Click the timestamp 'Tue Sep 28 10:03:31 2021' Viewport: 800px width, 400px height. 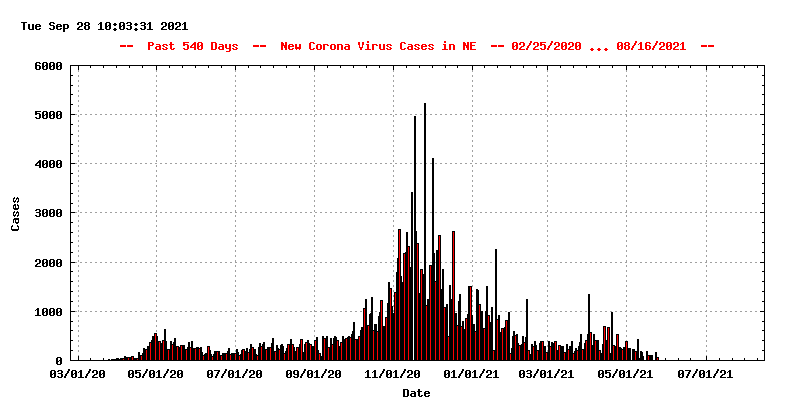tap(104, 26)
